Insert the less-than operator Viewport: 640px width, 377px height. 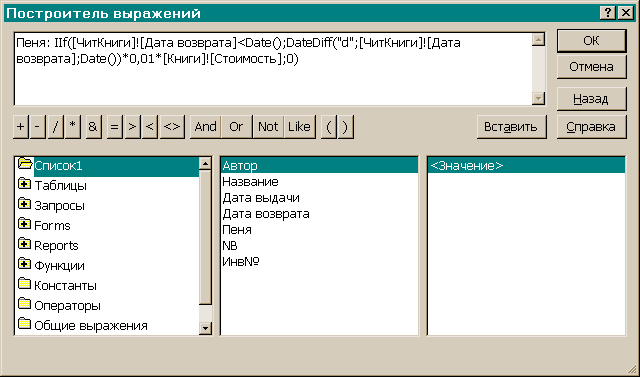pos(150,127)
